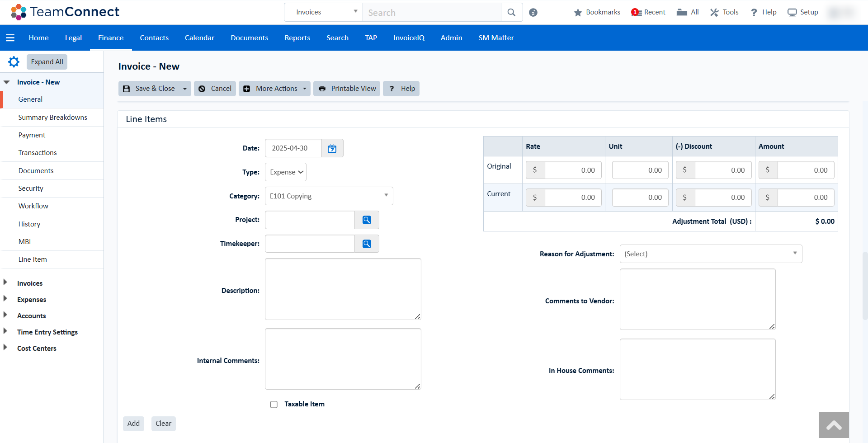Open the More Actions dropdown
The width and height of the screenshot is (868, 443).
click(x=275, y=89)
